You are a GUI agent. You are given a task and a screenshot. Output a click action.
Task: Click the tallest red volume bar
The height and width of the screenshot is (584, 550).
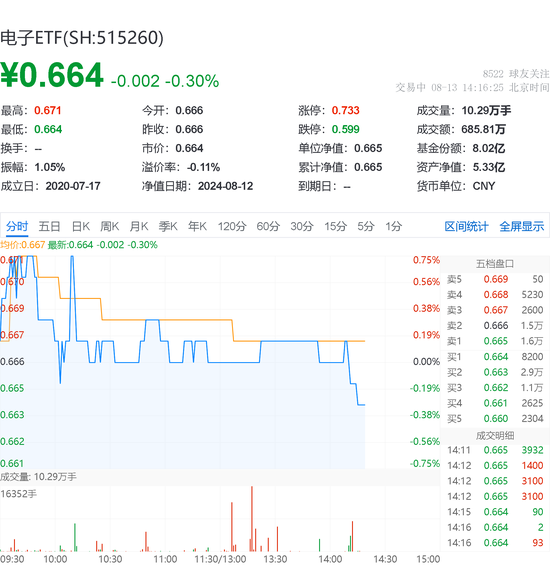[x=252, y=518]
